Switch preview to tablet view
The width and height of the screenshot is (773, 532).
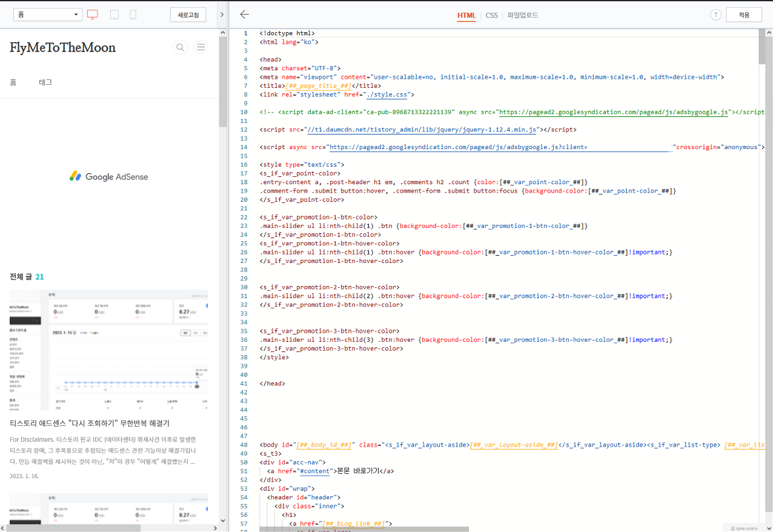coord(114,15)
